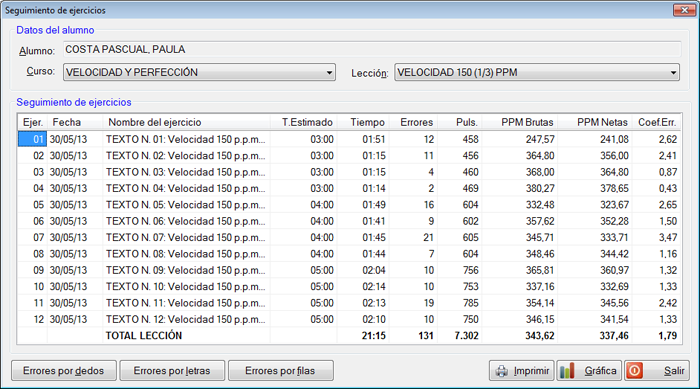700x389 pixels.
Task: Select the VELOCIDAD Y PERFECCIÓN combo box
Action: click(199, 72)
